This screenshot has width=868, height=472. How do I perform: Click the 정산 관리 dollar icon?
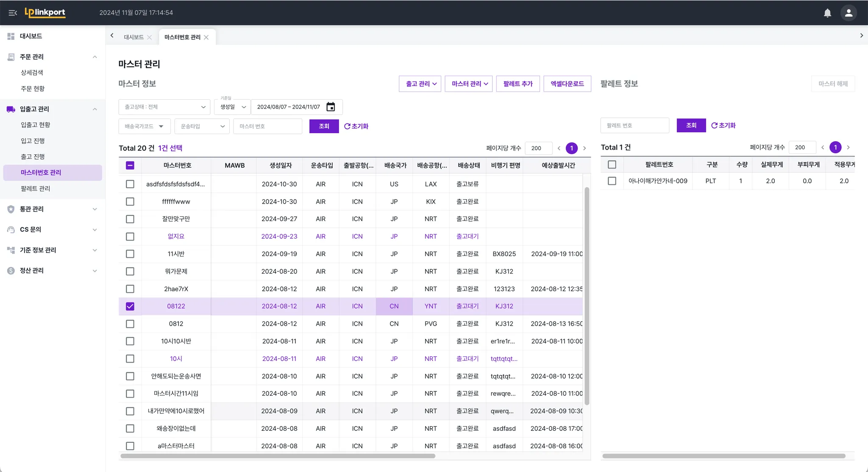pyautogui.click(x=11, y=271)
